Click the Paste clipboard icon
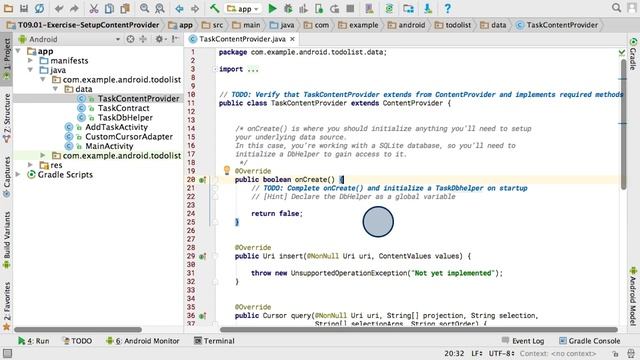 coord(125,8)
